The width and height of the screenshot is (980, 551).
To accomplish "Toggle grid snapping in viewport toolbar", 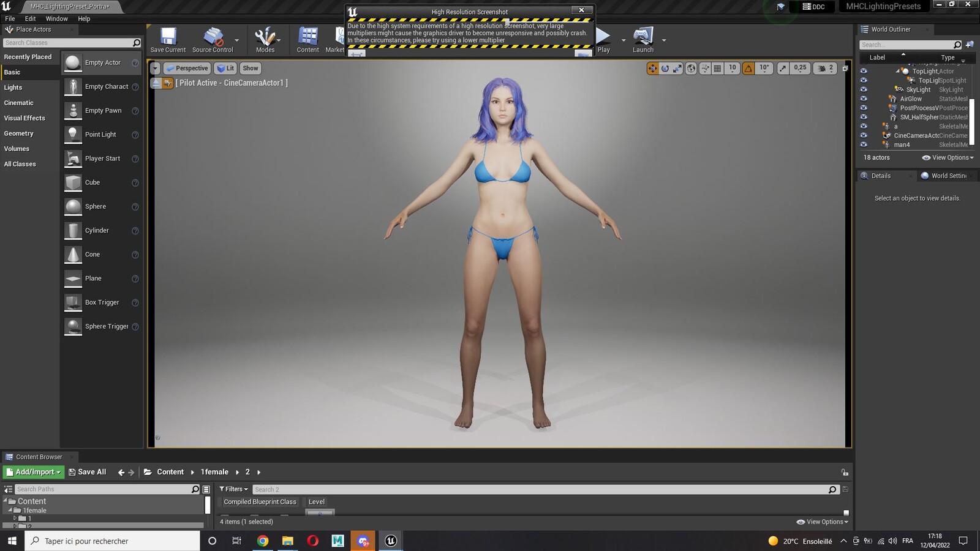I will pyautogui.click(x=717, y=69).
